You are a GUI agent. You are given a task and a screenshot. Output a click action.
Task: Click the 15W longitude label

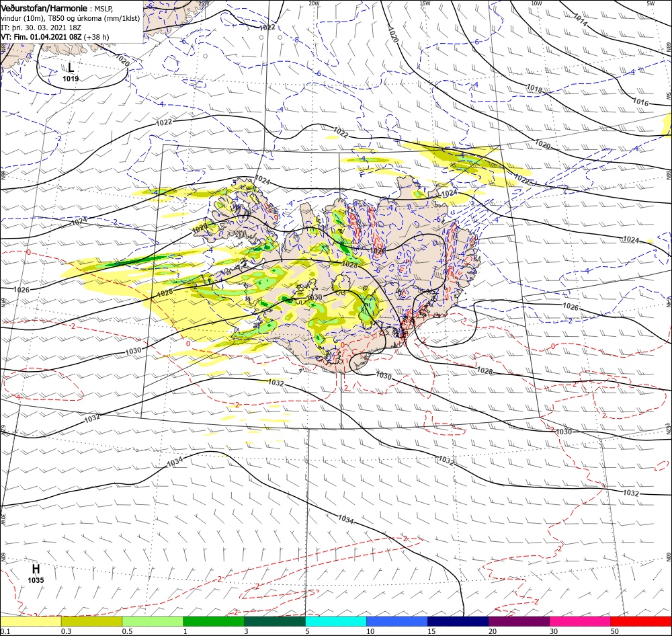(x=425, y=3)
